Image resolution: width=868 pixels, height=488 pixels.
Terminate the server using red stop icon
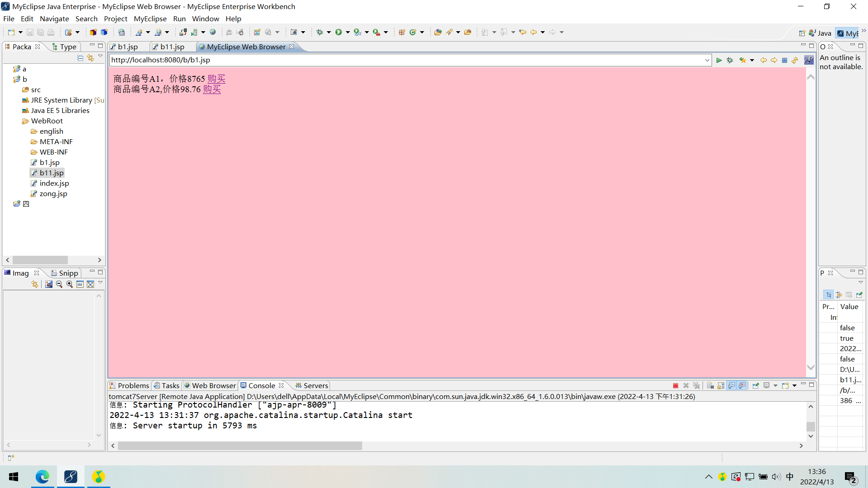[x=675, y=385]
